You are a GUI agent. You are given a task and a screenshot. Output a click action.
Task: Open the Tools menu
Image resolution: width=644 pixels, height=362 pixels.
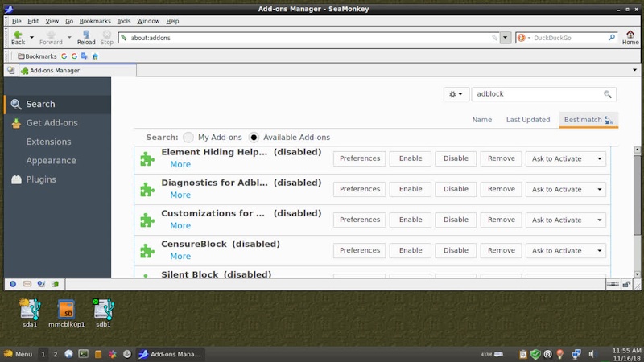tap(124, 21)
